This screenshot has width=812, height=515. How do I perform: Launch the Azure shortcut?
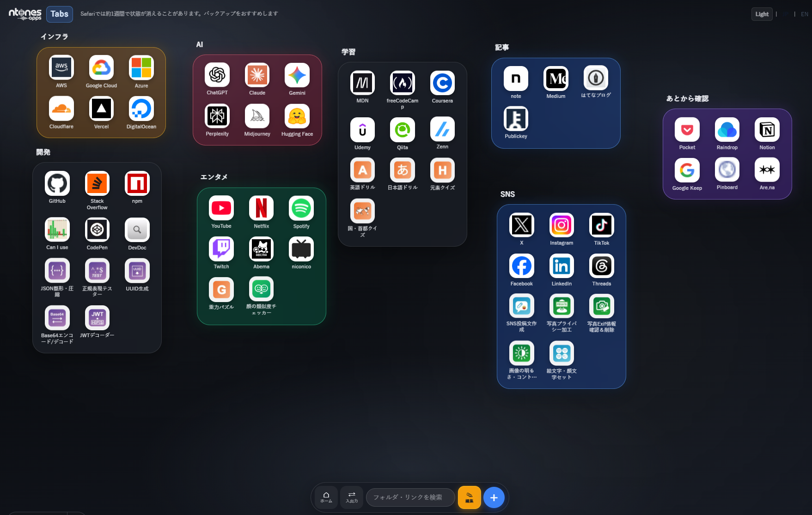(141, 68)
